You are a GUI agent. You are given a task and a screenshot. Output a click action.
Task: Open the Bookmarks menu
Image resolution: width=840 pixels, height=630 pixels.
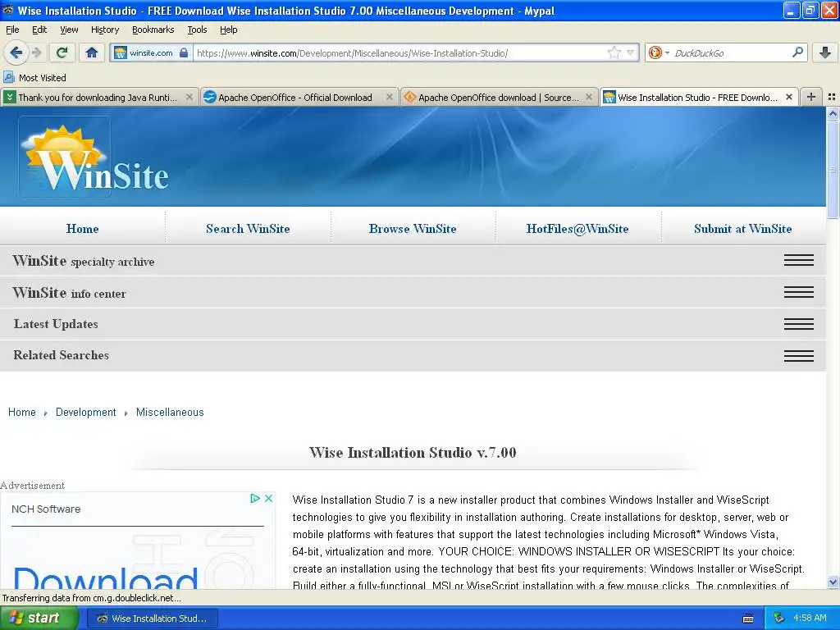[x=153, y=30]
